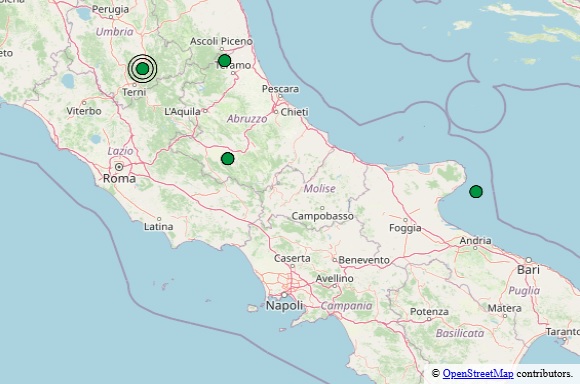Click the Puglia region label
The image size is (580, 384).
[x=524, y=291]
